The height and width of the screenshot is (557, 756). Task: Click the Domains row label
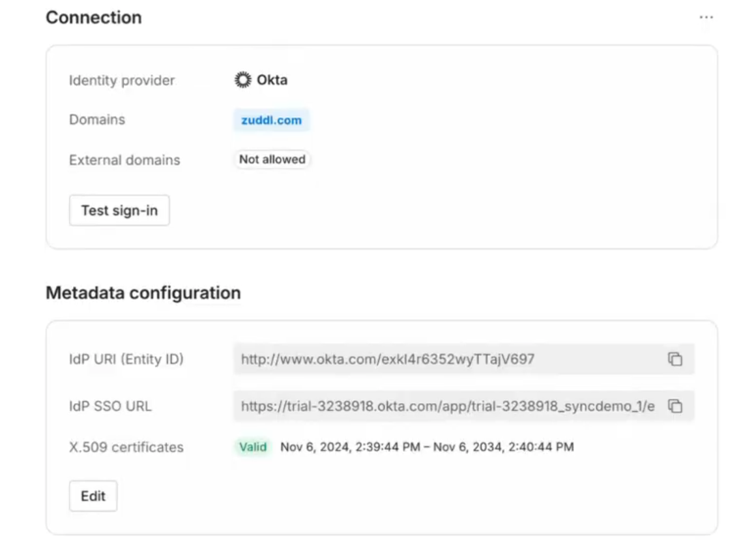97,119
